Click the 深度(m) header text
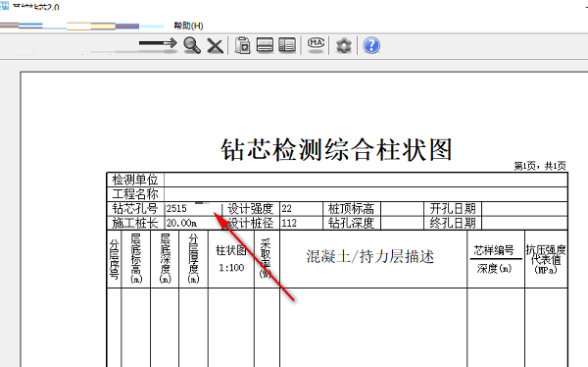The width and height of the screenshot is (588, 367). 494,268
